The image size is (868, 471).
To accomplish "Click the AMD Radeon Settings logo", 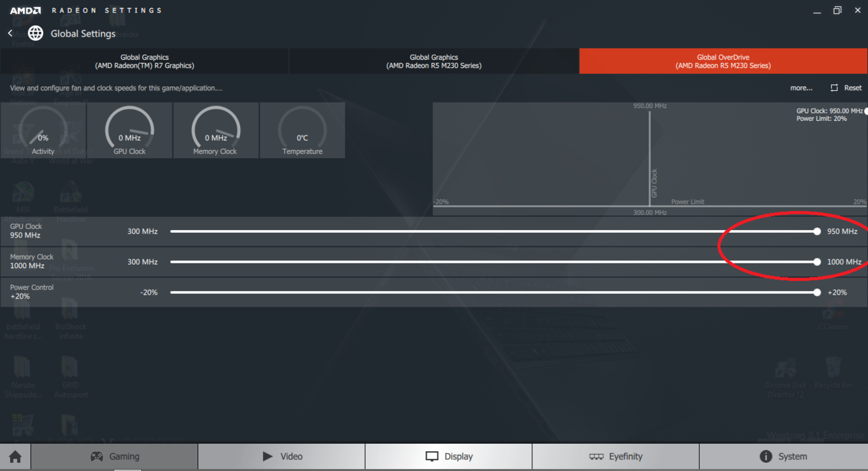I will point(85,10).
